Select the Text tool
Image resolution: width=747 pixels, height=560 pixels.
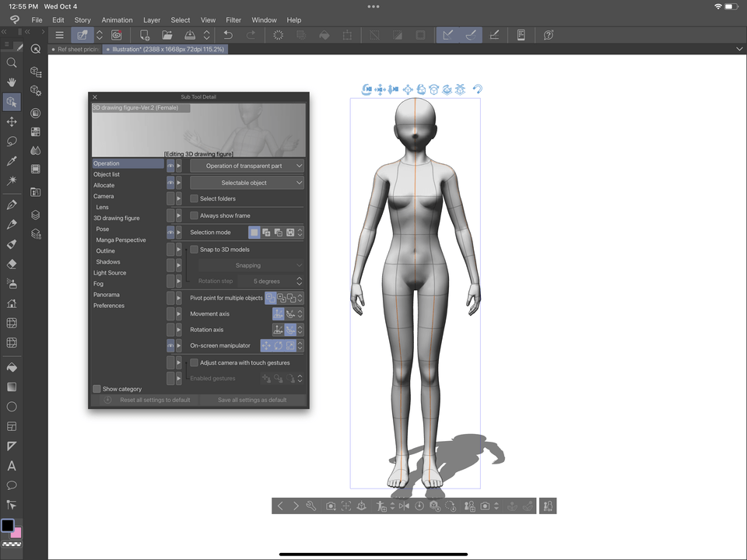point(12,466)
